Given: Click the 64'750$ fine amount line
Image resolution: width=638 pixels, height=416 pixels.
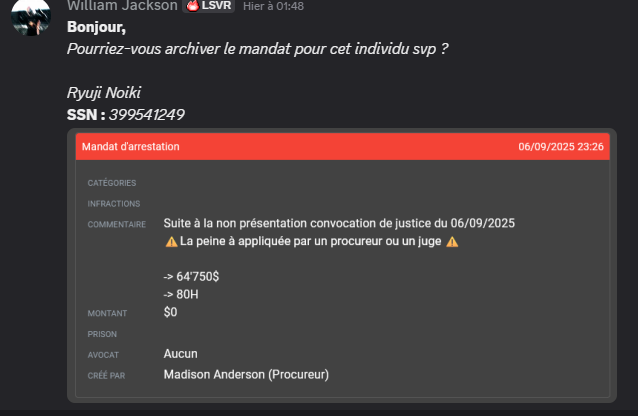Looking at the screenshot, I should [191, 276].
